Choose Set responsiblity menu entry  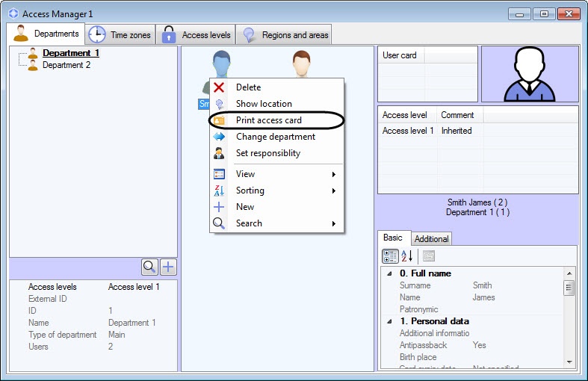pos(276,153)
